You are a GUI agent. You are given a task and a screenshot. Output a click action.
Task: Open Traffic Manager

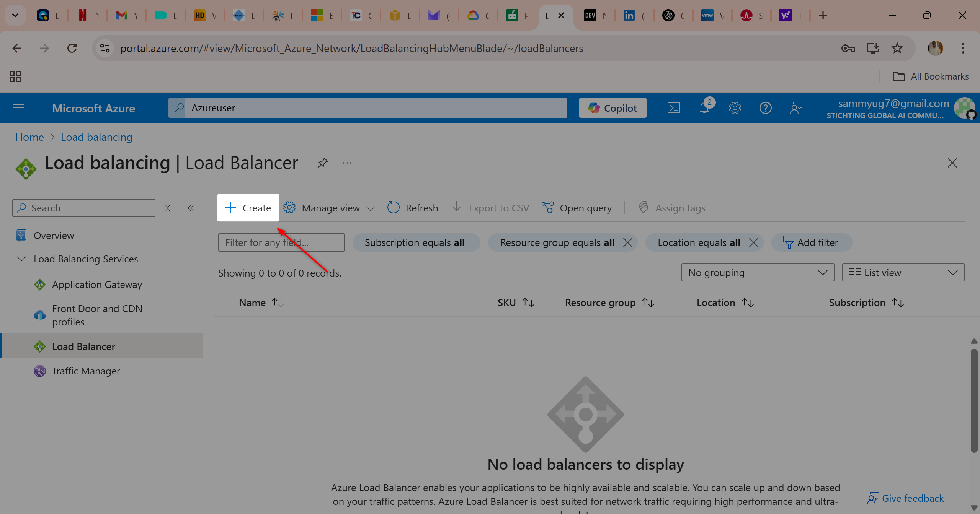86,371
